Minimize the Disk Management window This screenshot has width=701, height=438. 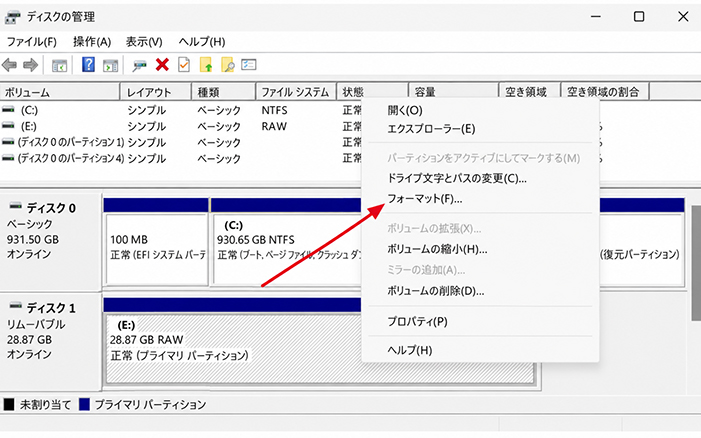(x=595, y=17)
